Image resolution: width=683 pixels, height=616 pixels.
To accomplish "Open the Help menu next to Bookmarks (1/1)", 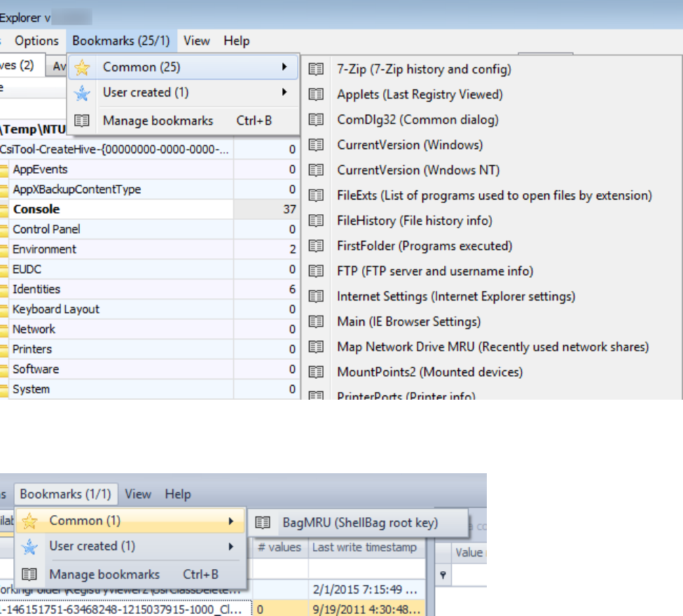I will coord(178,494).
